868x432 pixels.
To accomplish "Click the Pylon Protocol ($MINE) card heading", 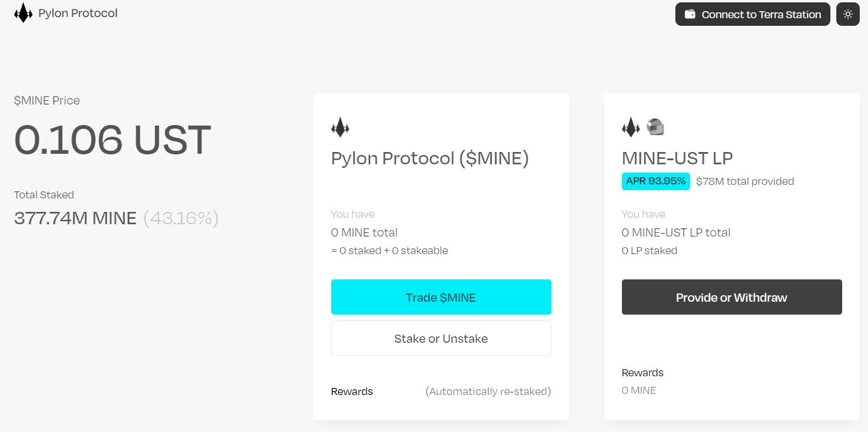I will coord(430,158).
